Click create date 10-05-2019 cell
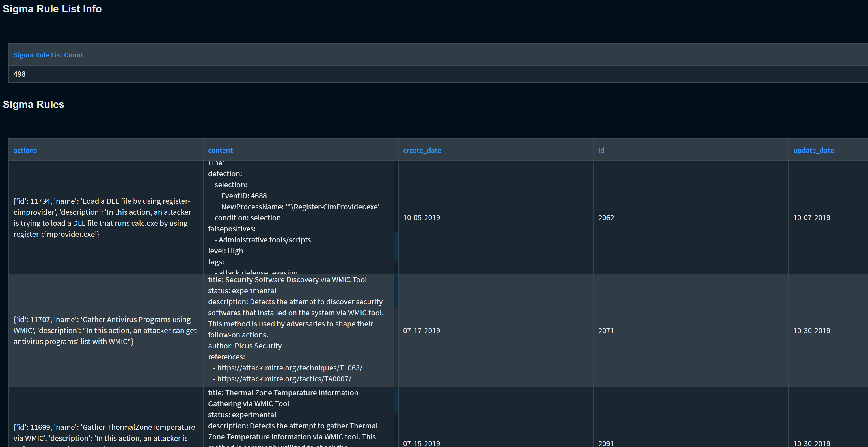This screenshot has height=447, width=868. click(x=421, y=218)
